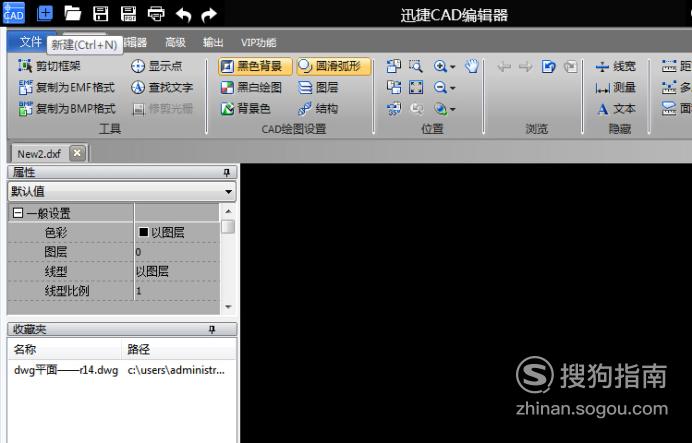Click the zoom window magnifier icon
Viewport: 692px width, 443px height.
pyautogui.click(x=416, y=66)
